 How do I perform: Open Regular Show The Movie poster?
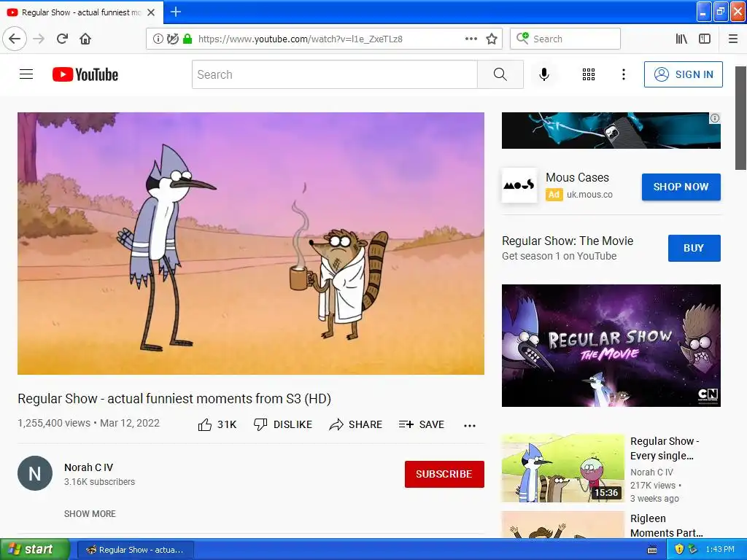(x=611, y=346)
